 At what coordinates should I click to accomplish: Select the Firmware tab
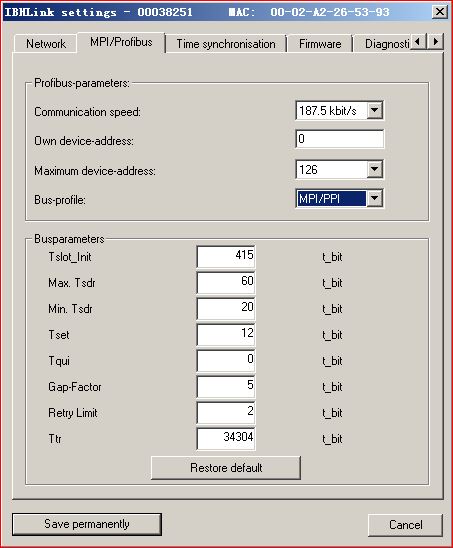(x=320, y=44)
